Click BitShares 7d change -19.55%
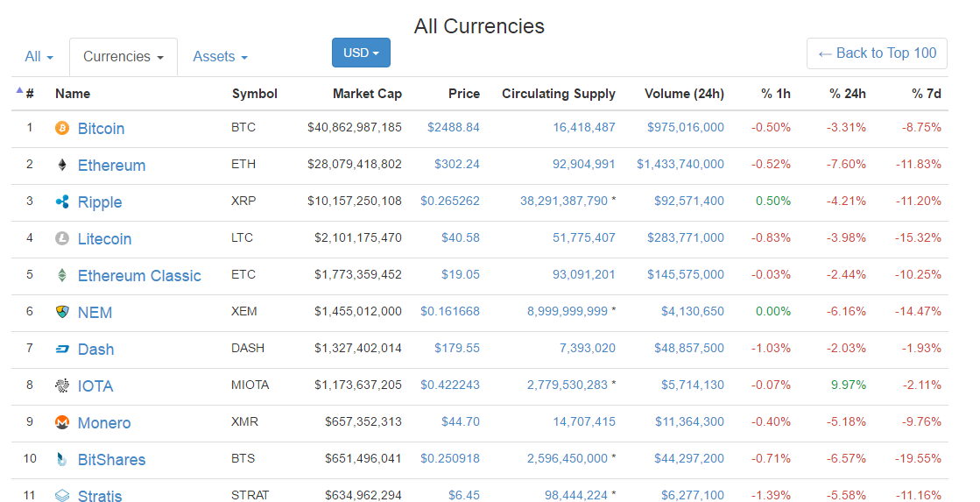The image size is (980, 502). (918, 459)
